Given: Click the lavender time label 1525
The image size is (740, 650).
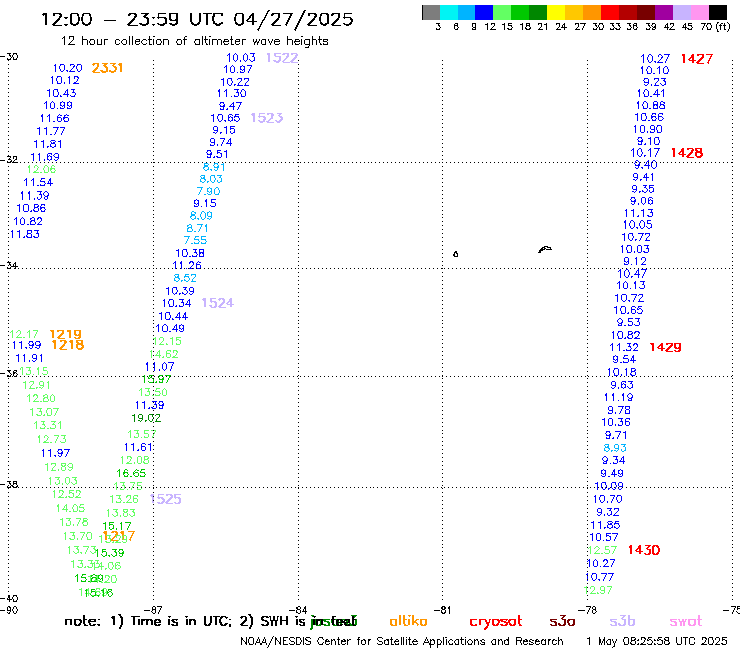Looking at the screenshot, I should [x=166, y=499].
